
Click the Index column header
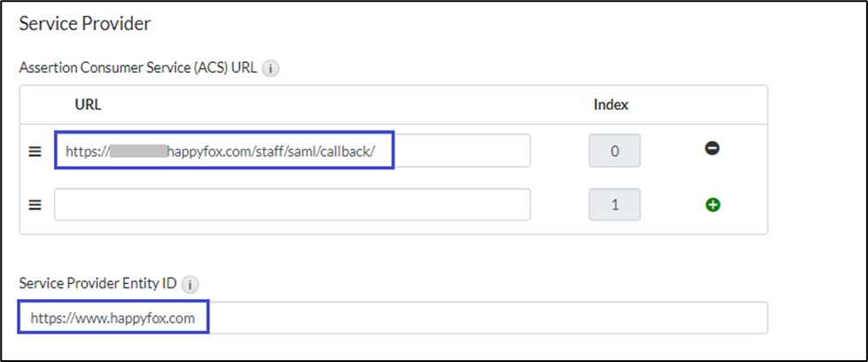pos(610,105)
